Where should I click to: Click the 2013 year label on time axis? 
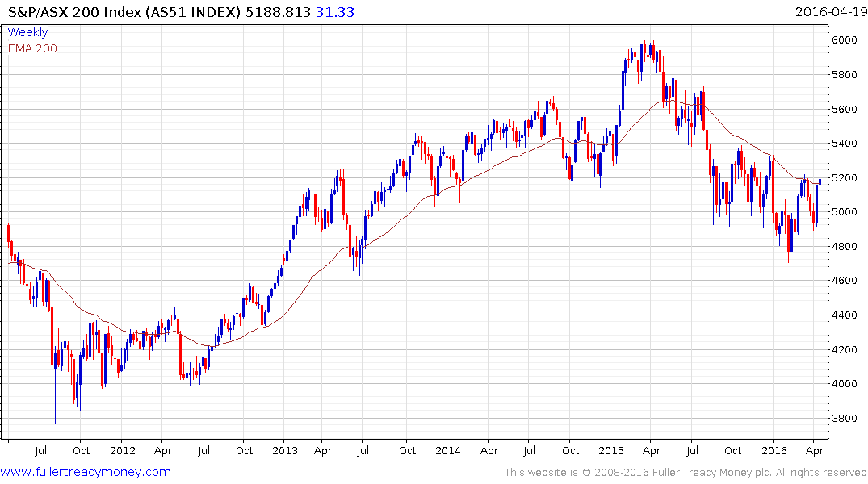[x=285, y=450]
